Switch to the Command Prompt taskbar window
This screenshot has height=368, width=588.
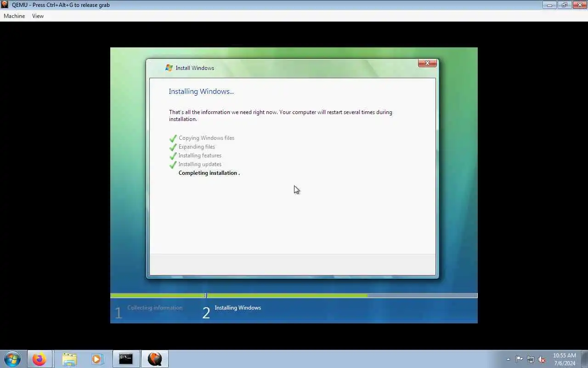126,359
